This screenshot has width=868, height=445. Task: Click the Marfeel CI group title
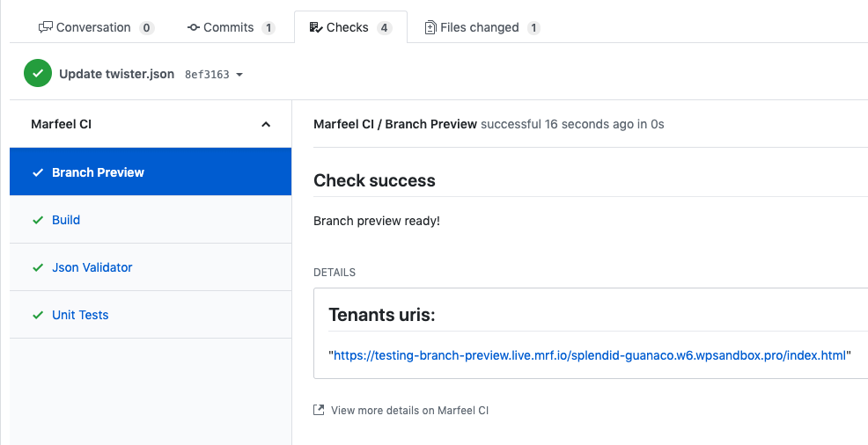click(61, 124)
